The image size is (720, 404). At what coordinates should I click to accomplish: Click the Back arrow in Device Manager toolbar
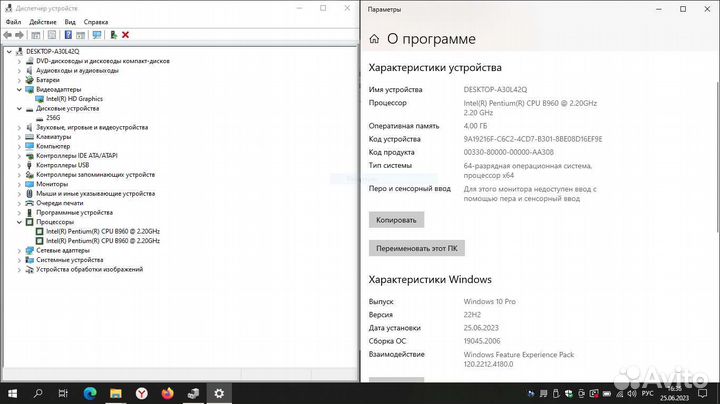point(7,35)
